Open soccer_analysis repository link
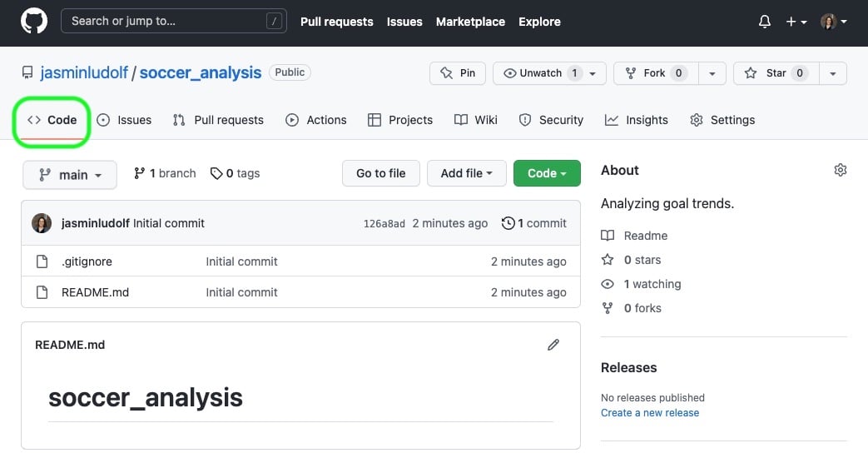 click(x=200, y=72)
